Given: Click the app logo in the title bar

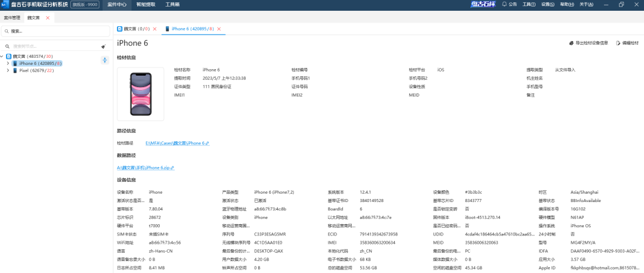Looking at the screenshot, I should coord(5,5).
